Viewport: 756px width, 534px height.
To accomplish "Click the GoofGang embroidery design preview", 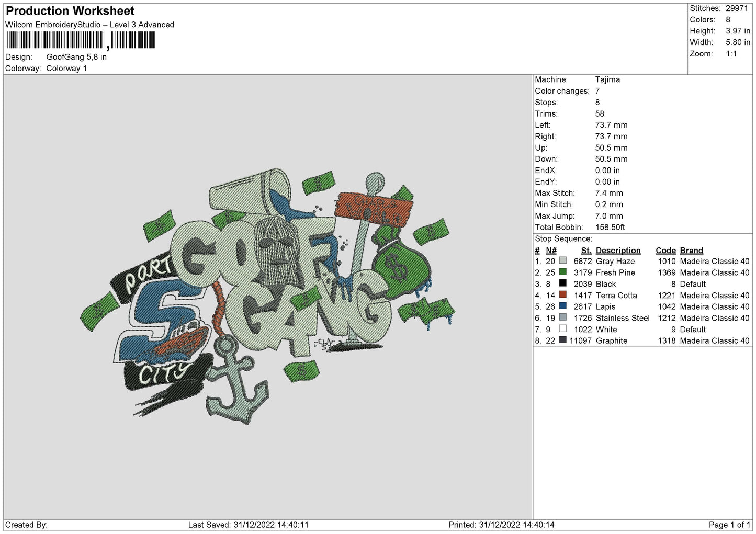I will coord(267,297).
